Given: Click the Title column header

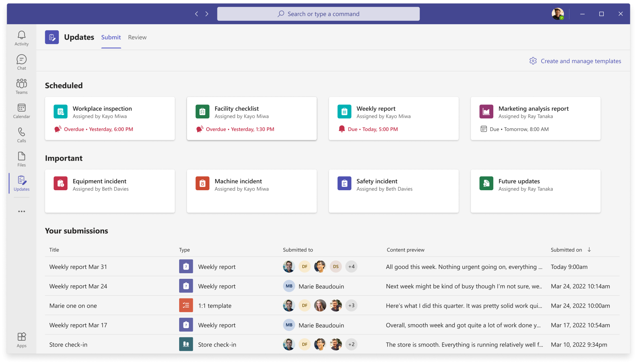Looking at the screenshot, I should [54, 250].
